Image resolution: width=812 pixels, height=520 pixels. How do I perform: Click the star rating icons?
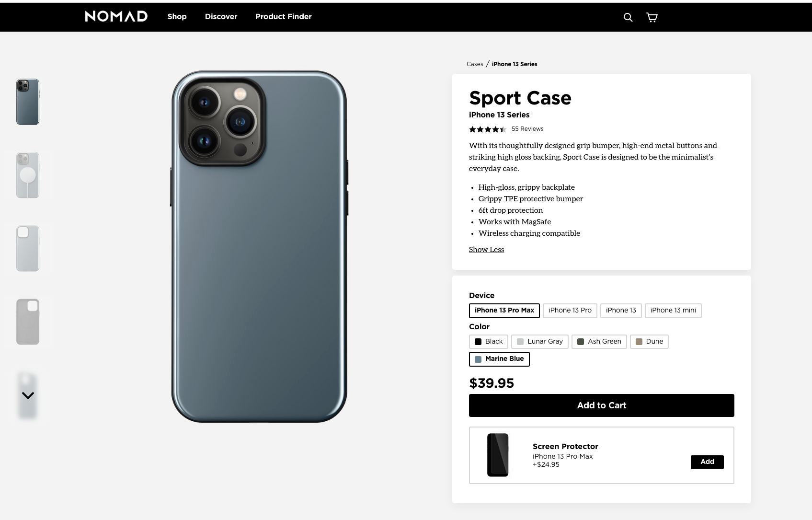(487, 129)
